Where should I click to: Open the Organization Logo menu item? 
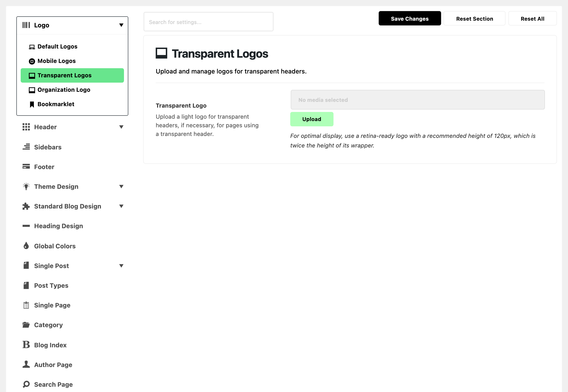tap(72, 90)
